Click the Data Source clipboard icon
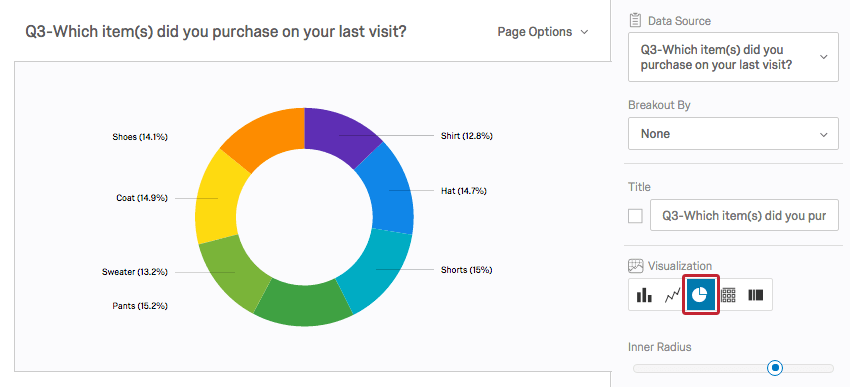This screenshot has height=387, width=850. [635, 21]
